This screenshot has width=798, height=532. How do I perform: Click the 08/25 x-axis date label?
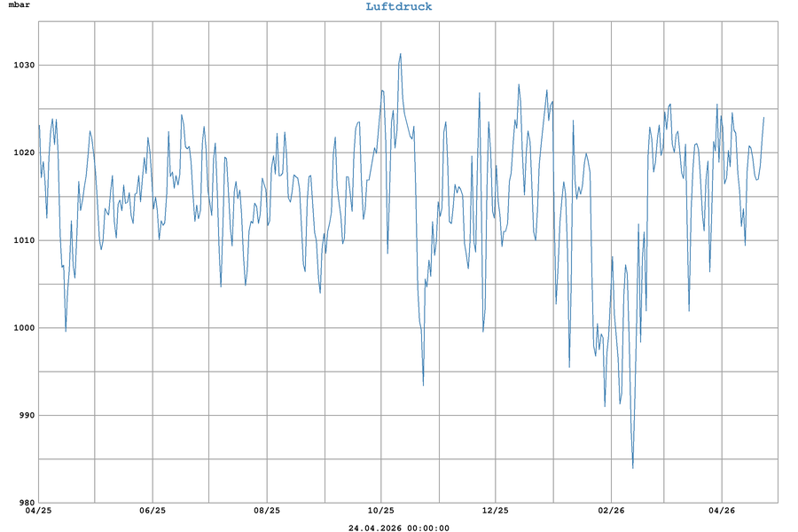[x=266, y=511]
